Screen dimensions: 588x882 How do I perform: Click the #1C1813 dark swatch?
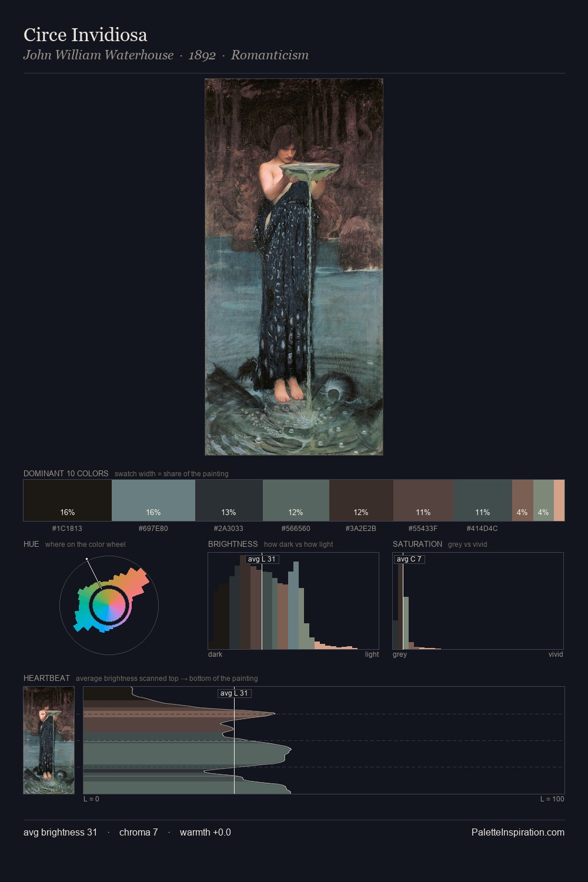(68, 500)
